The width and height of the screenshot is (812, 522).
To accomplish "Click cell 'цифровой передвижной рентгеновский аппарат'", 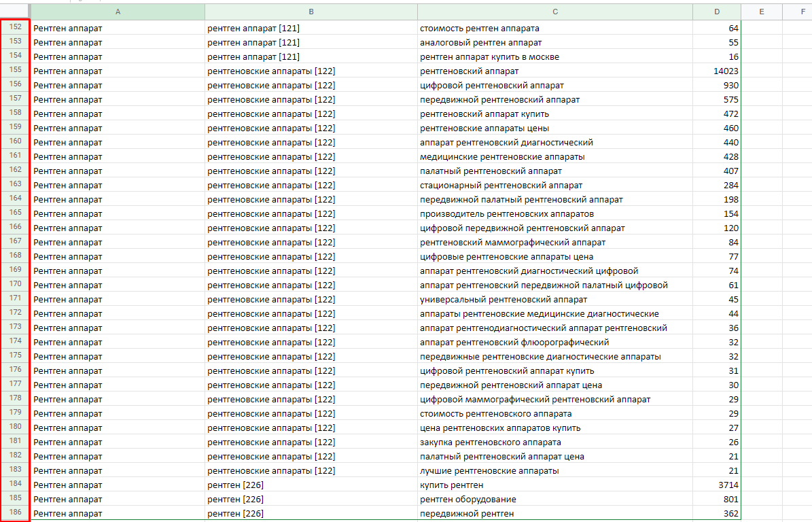I will tap(554, 228).
